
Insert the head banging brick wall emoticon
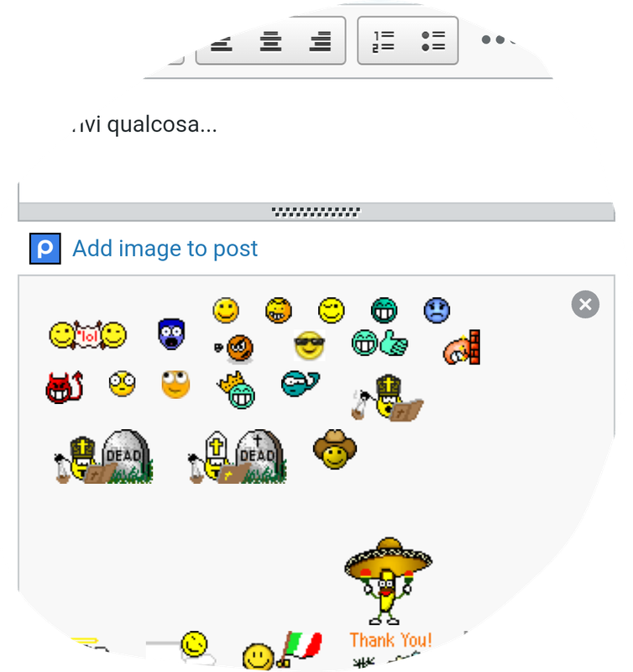click(x=462, y=347)
